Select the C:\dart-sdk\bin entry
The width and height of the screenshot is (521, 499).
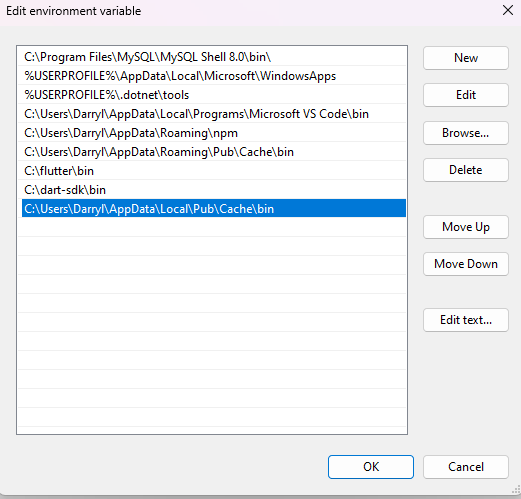[x=214, y=190]
